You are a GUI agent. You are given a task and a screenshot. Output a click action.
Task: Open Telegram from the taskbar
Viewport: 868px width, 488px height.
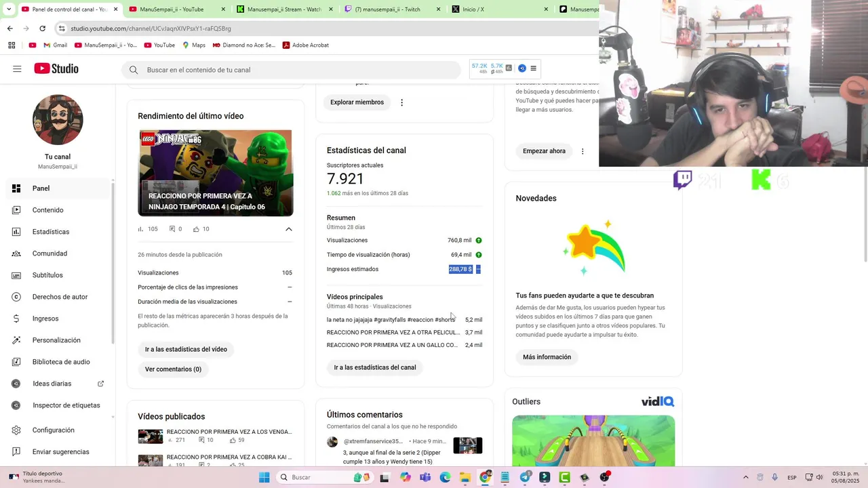point(526,477)
